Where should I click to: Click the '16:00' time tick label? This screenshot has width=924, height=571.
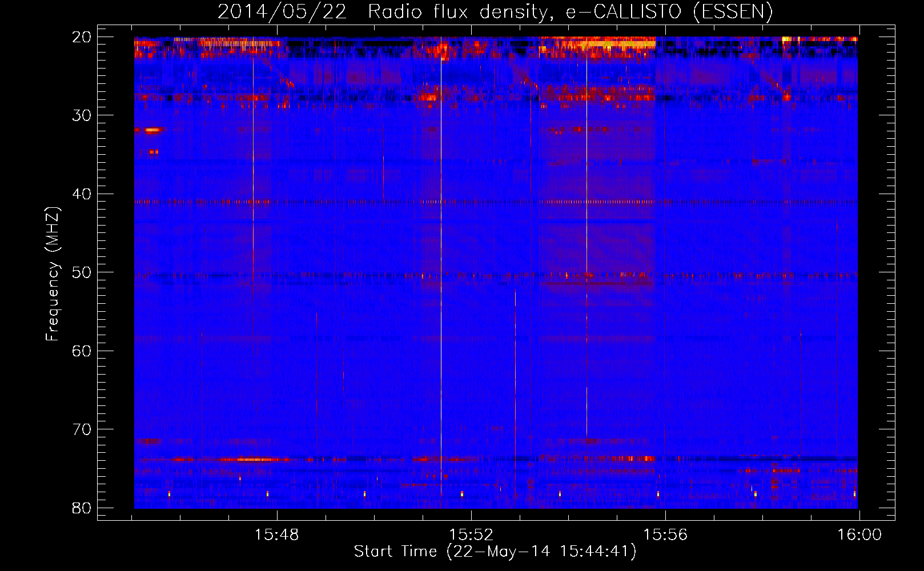[859, 535]
